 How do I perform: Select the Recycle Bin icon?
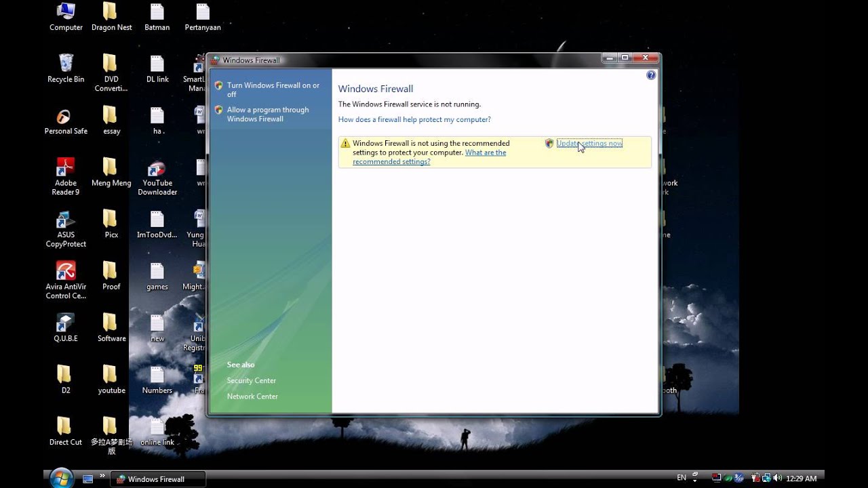click(66, 68)
